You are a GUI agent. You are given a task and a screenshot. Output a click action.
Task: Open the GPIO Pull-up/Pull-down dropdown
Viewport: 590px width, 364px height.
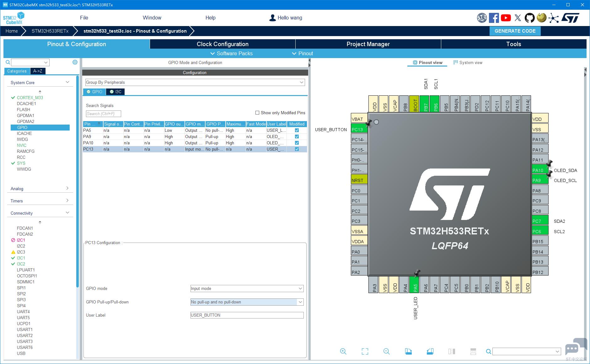pyautogui.click(x=247, y=302)
